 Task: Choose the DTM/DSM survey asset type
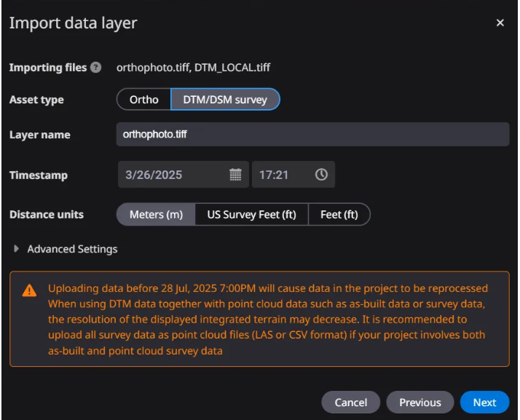click(225, 100)
